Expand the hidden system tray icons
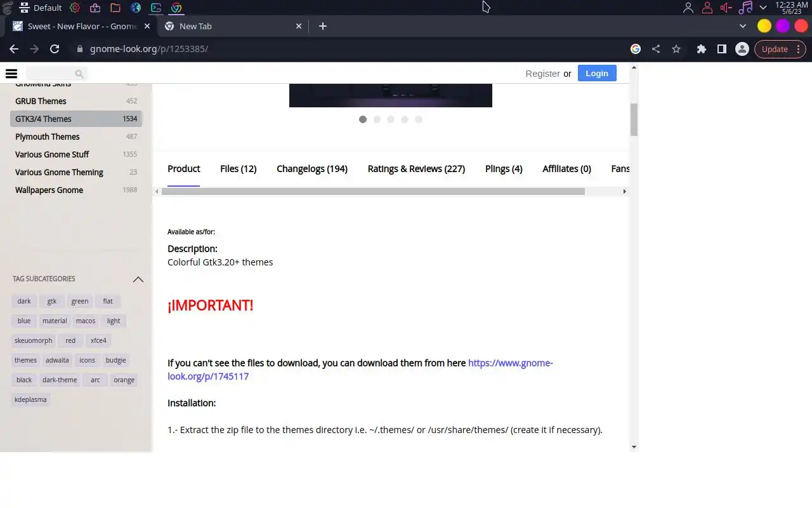 [763, 8]
